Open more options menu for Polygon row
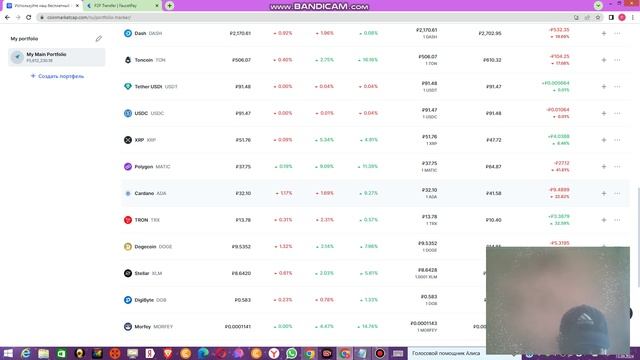Viewport: 640px width, 360px height. [x=617, y=167]
